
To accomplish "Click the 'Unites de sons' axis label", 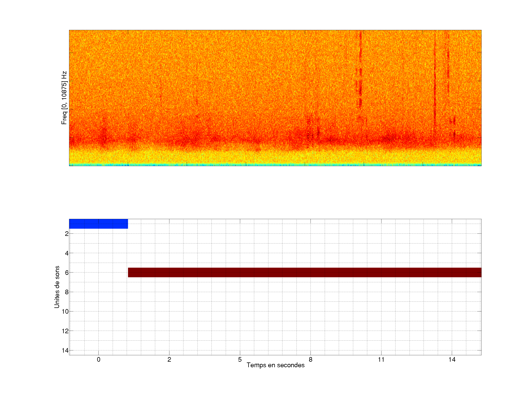I will click(x=57, y=287).
